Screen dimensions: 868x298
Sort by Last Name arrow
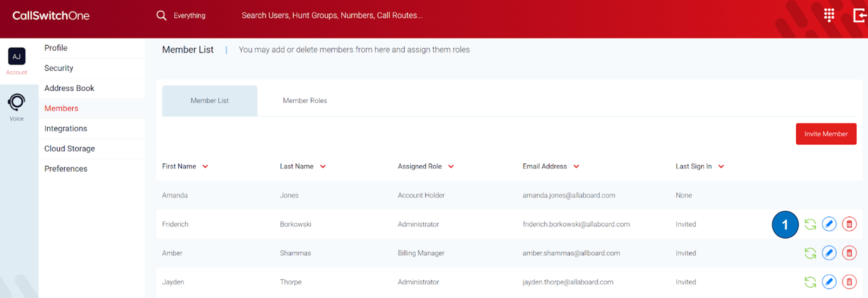click(x=323, y=167)
